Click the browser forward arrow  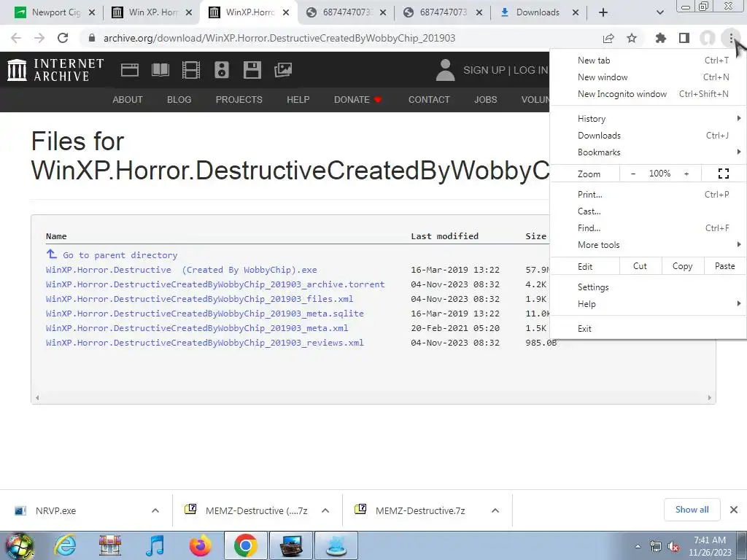[x=39, y=38]
